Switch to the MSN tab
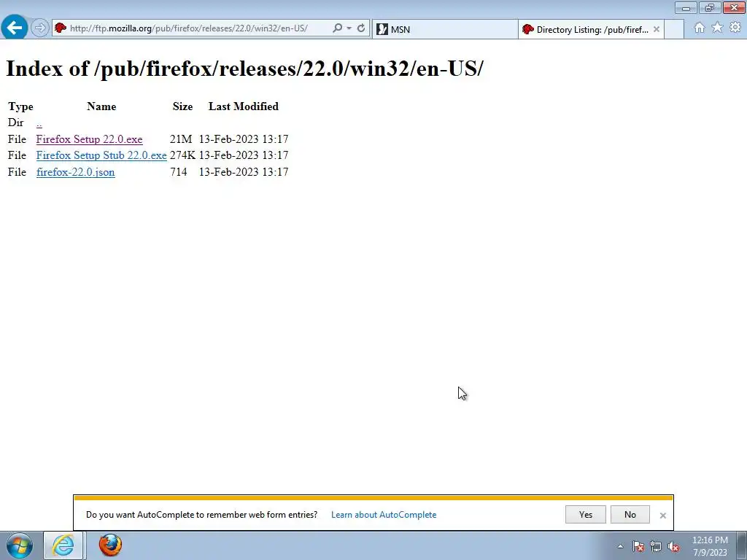 click(x=444, y=29)
